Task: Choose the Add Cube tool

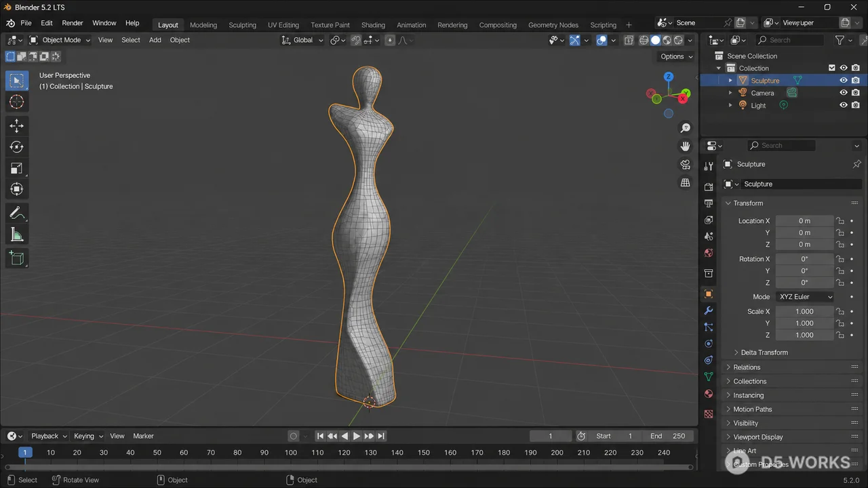Action: click(x=17, y=258)
